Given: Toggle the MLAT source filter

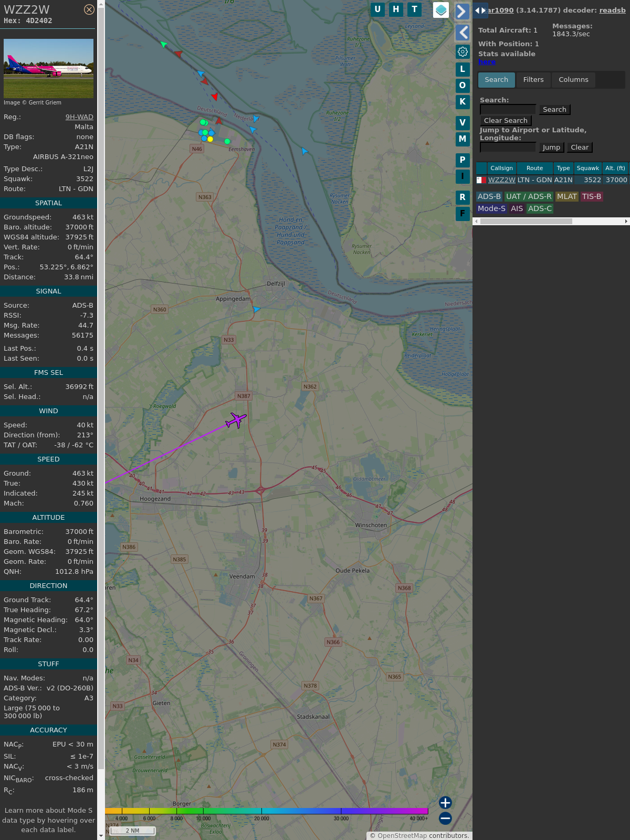Looking at the screenshot, I should pos(566,196).
